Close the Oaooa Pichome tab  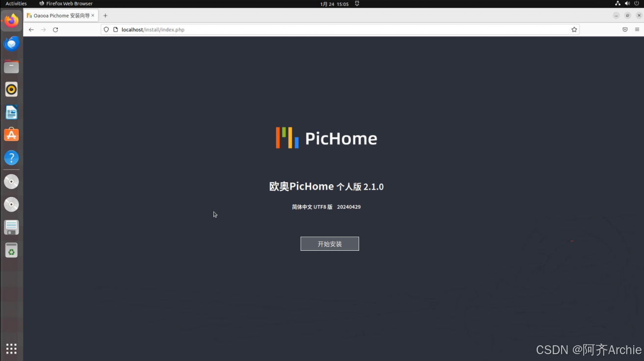tap(93, 16)
